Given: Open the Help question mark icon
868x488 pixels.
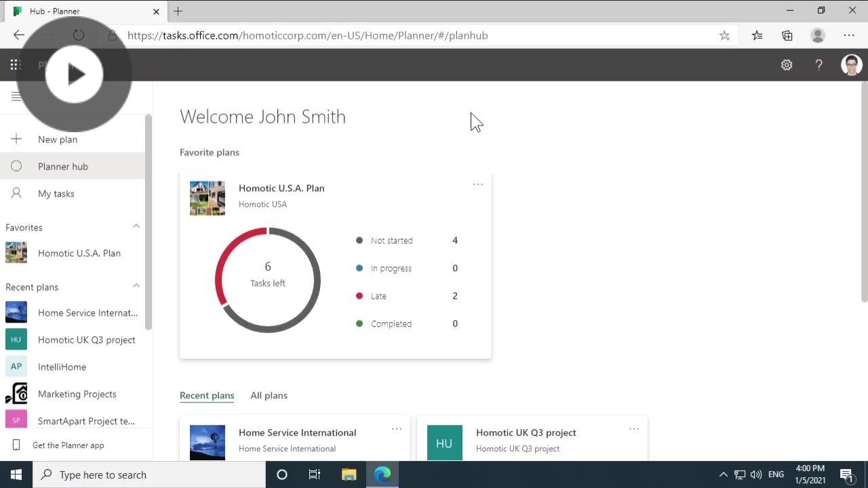Looking at the screenshot, I should tap(819, 65).
